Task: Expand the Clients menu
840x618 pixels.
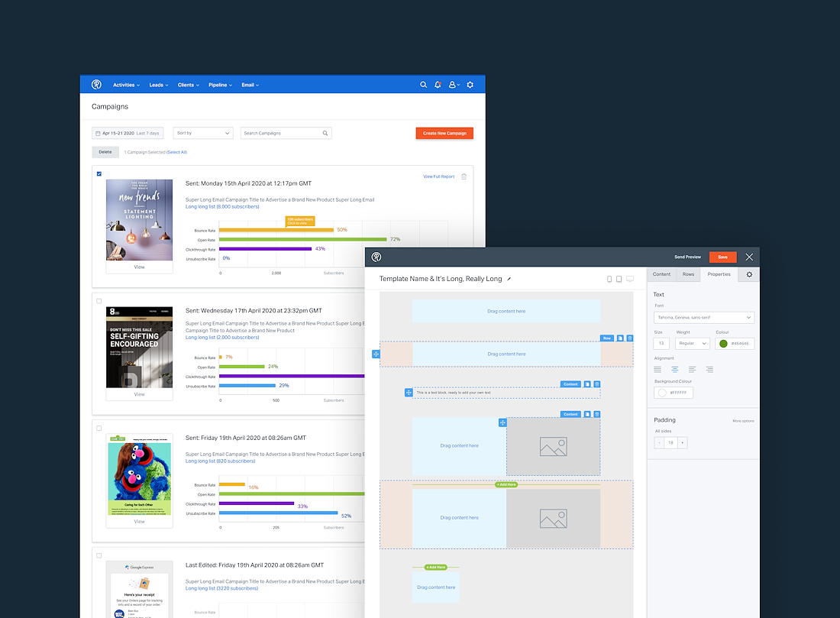Action: click(x=188, y=86)
